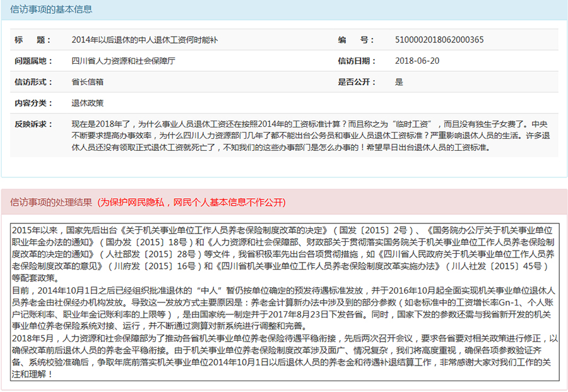Screen dimensions: 568x392
Task: Click the 反映诉求 field label
Action: (x=33, y=124)
